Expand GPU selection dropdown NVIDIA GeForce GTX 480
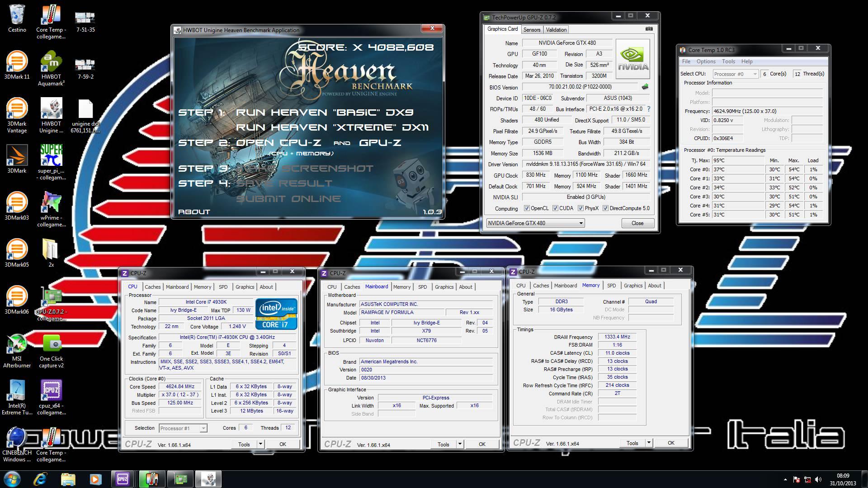The image size is (868, 488). [x=535, y=223]
